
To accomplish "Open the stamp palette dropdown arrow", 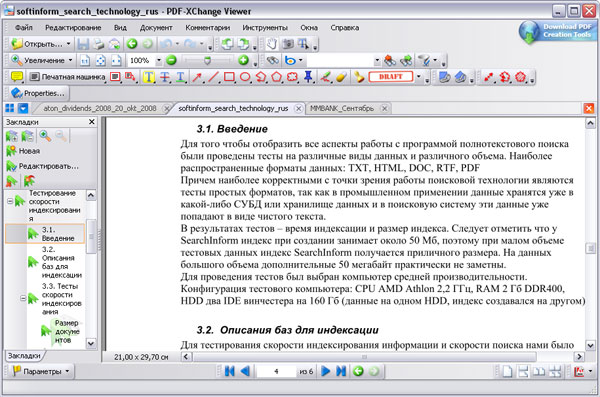I will point(418,77).
